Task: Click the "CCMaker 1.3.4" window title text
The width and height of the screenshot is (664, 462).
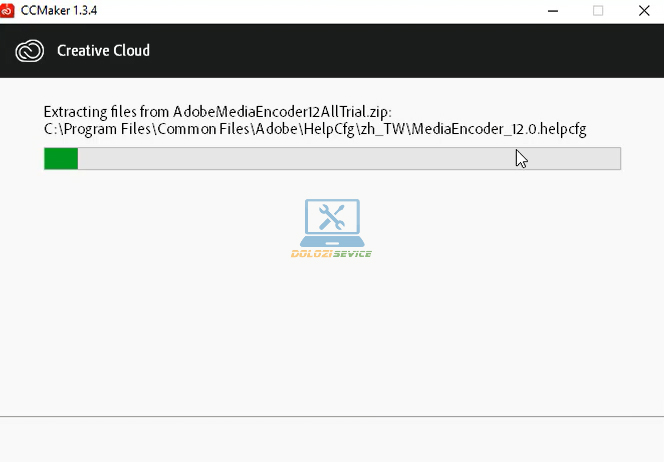Action: [x=59, y=10]
